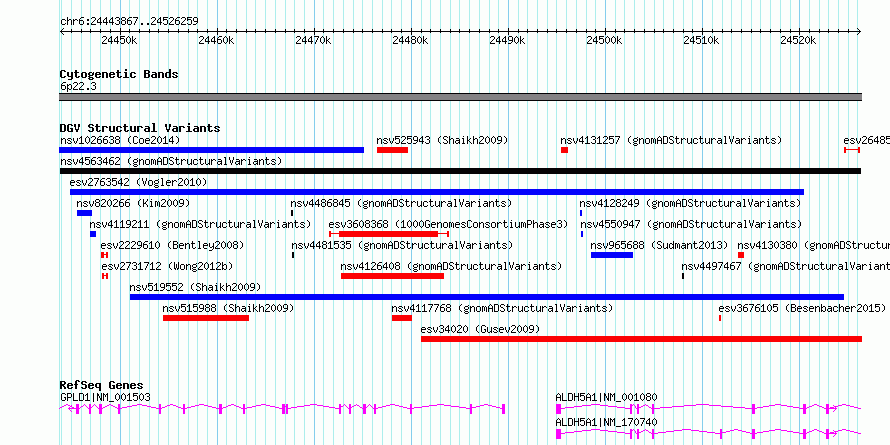890x445 pixels.
Task: Open the esv34020 (Gusev2009) label
Action: [480, 329]
